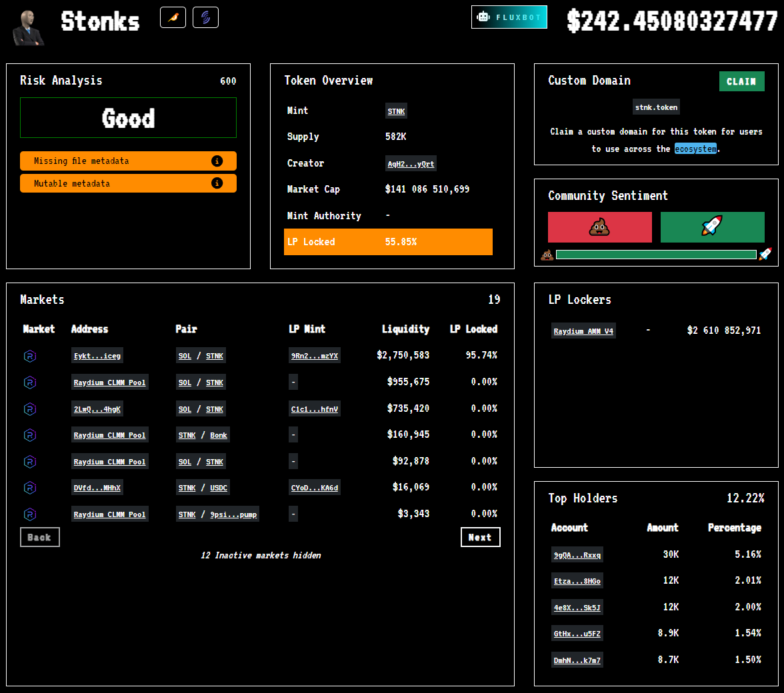The image size is (784, 693).
Task: Click the Mutable metadata warning bar
Action: pyautogui.click(x=128, y=183)
